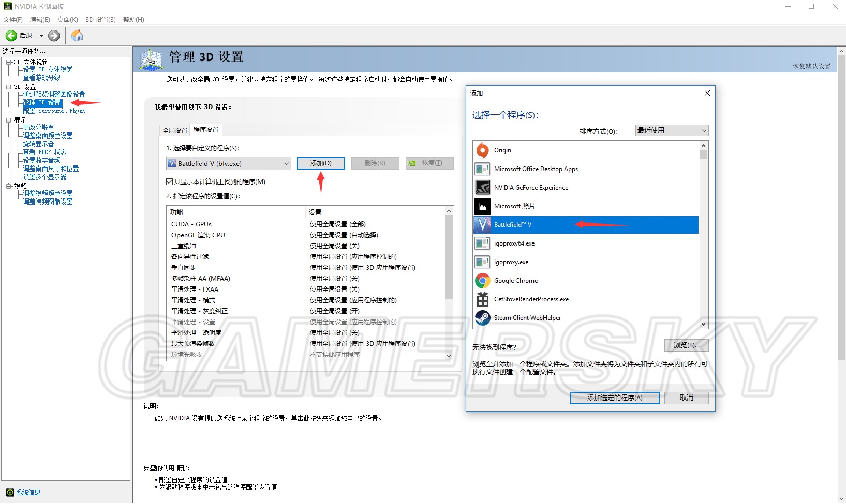Open the 系统信息 link
Screen dimensions: 846x504
coord(28,492)
